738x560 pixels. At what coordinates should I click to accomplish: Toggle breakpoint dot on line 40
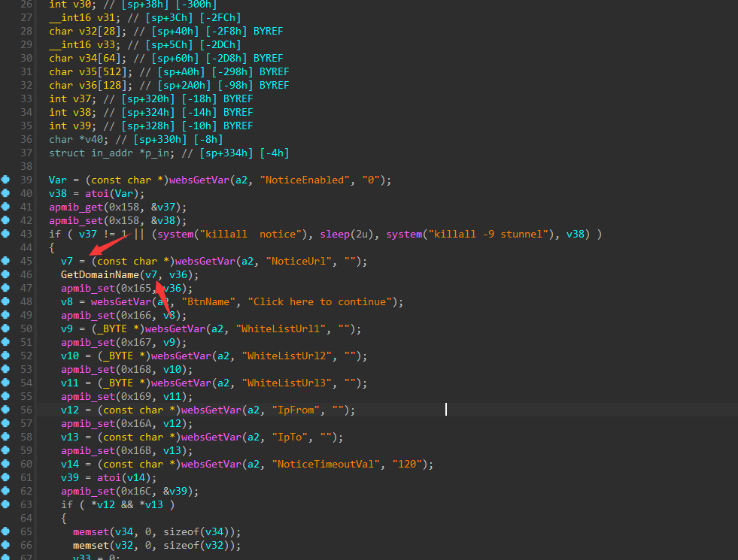[x=5, y=193]
